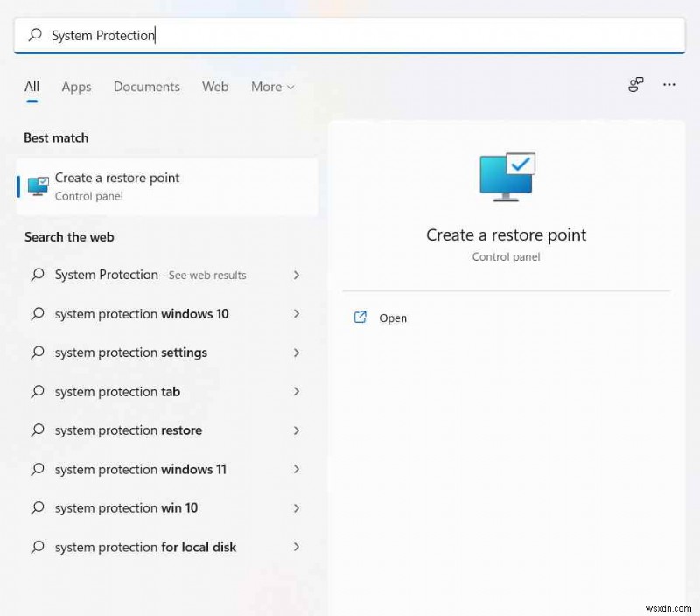This screenshot has width=700, height=616.
Task: Open the ellipsis options icon top right
Action: tap(669, 85)
